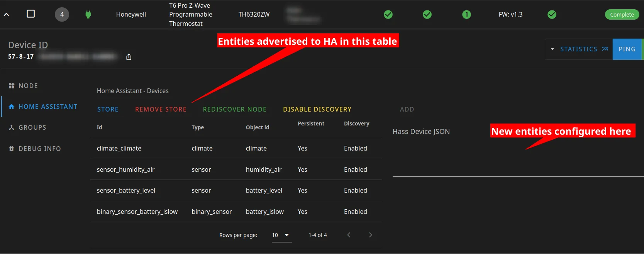Viewport: 644px width, 254px height.
Task: Click the green Complete interview status badge
Action: click(622, 15)
